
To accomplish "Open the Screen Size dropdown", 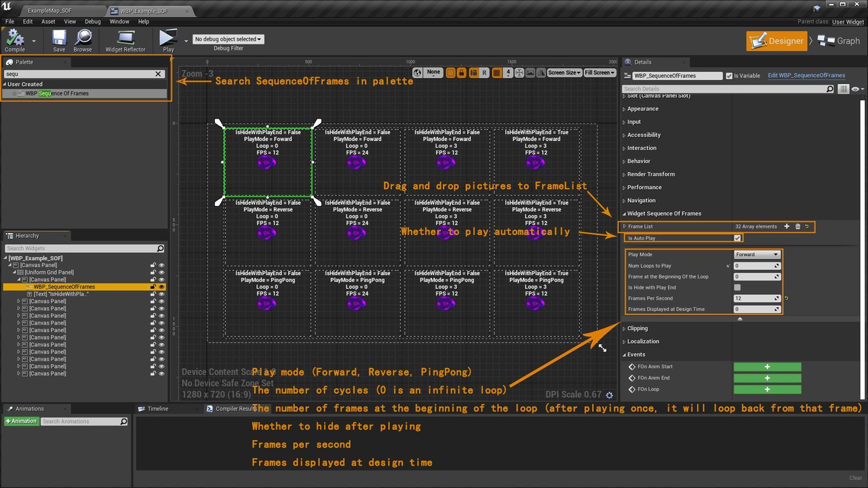I will coord(564,73).
